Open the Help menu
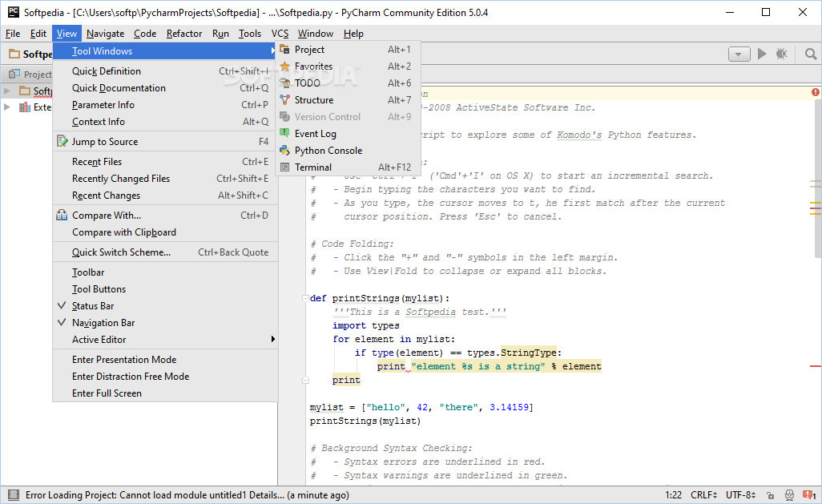This screenshot has width=822, height=504. pyautogui.click(x=353, y=34)
